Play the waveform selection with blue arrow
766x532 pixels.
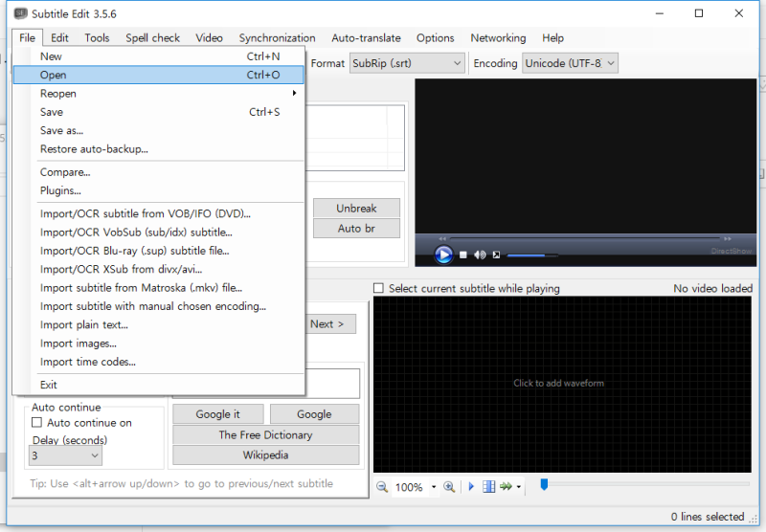[471, 487]
